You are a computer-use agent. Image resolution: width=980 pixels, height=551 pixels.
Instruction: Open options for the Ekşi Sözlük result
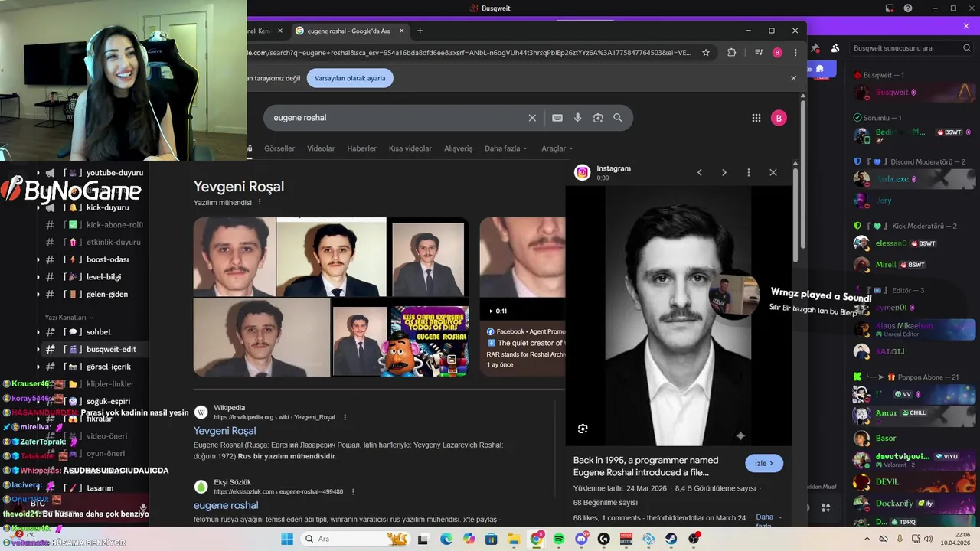coord(353,491)
